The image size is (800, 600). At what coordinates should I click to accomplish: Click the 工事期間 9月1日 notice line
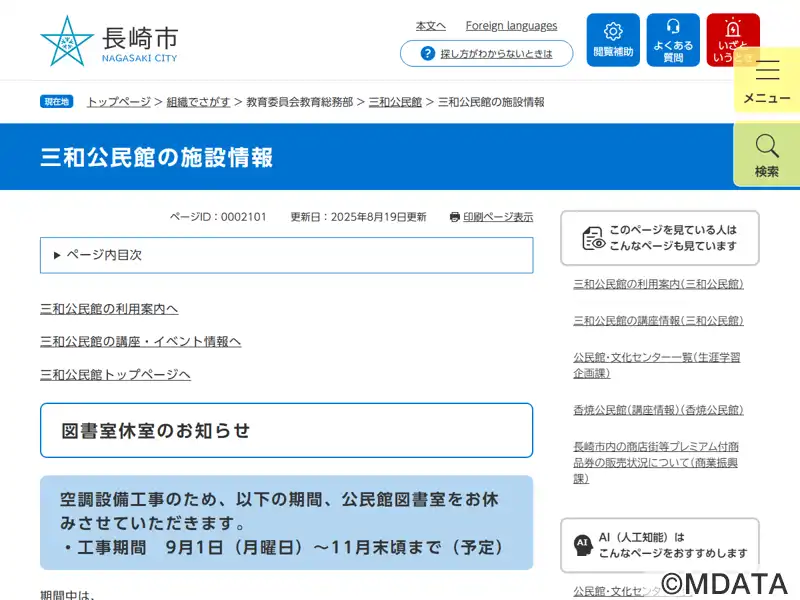tap(283, 547)
